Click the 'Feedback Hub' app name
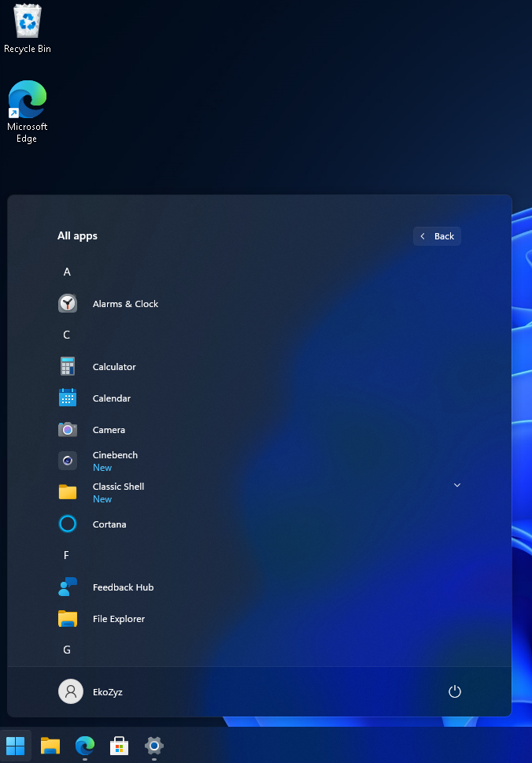Image resolution: width=532 pixels, height=763 pixels. tap(123, 587)
